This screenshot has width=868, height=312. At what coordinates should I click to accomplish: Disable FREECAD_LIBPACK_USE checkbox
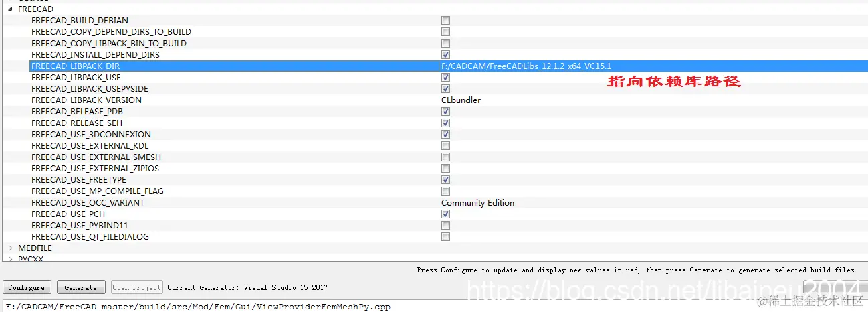tap(445, 78)
